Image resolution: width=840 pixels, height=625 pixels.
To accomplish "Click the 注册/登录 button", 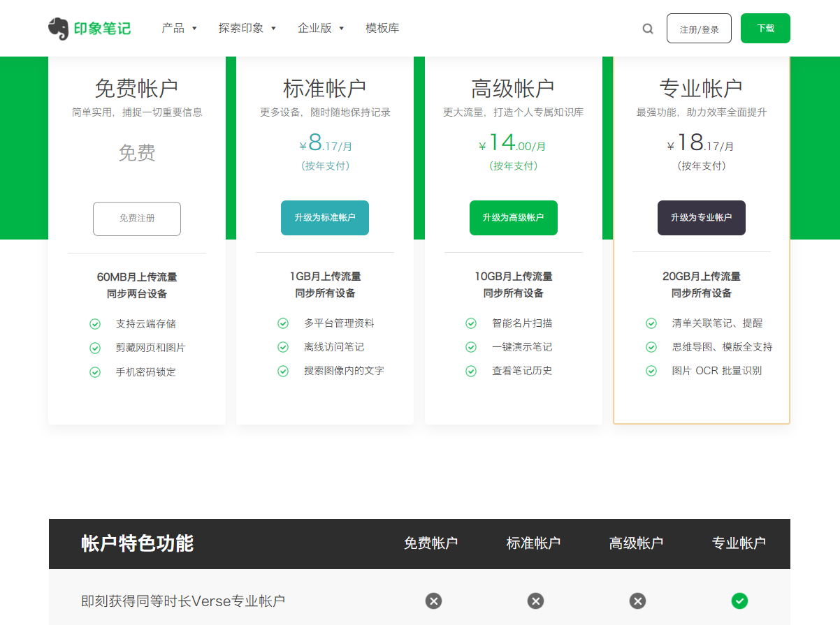I will tap(699, 29).
